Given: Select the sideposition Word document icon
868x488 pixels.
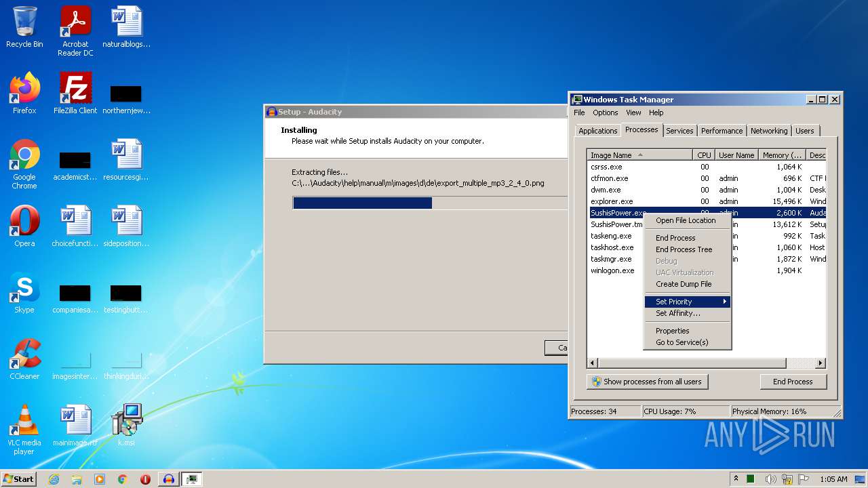Looking at the screenshot, I should pos(126,226).
